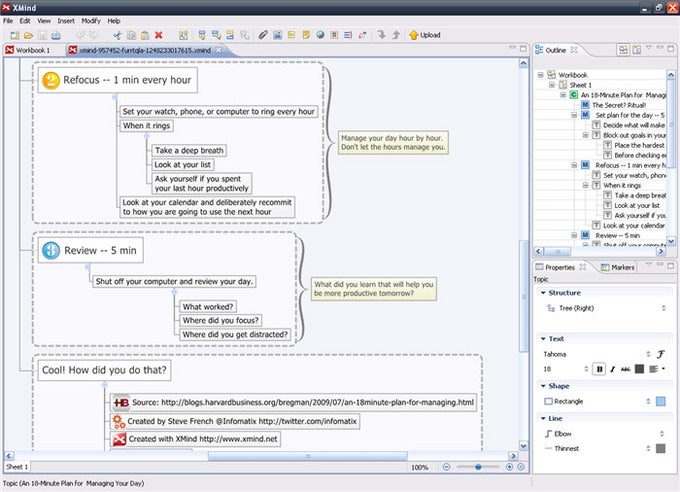Click the drill down arrow icon
Viewport: 680px width, 492px height.
click(x=381, y=35)
